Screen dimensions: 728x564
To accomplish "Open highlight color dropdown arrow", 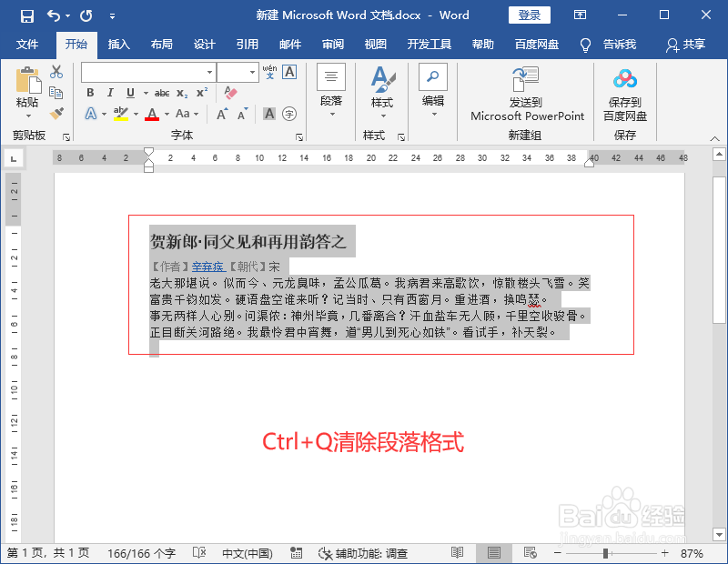I will (x=136, y=114).
